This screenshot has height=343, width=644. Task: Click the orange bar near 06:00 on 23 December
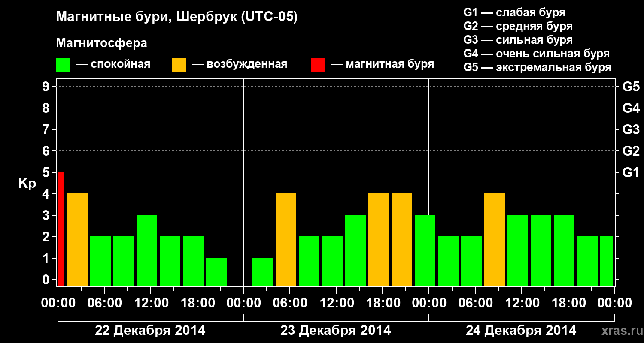tap(286, 240)
